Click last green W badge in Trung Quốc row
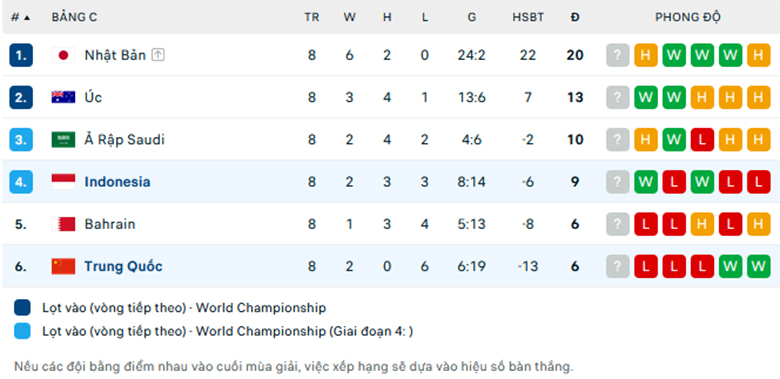780x379 pixels. [759, 267]
